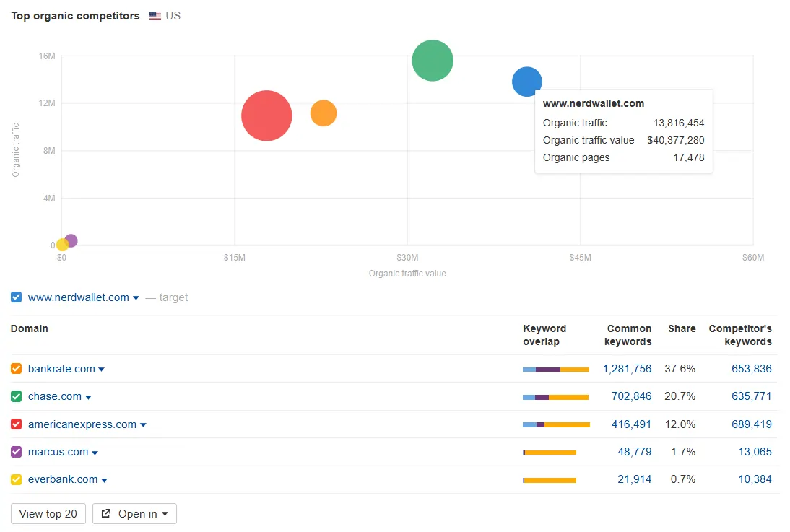Click the external link icon in Open in
The width and height of the screenshot is (790, 532).
click(106, 513)
